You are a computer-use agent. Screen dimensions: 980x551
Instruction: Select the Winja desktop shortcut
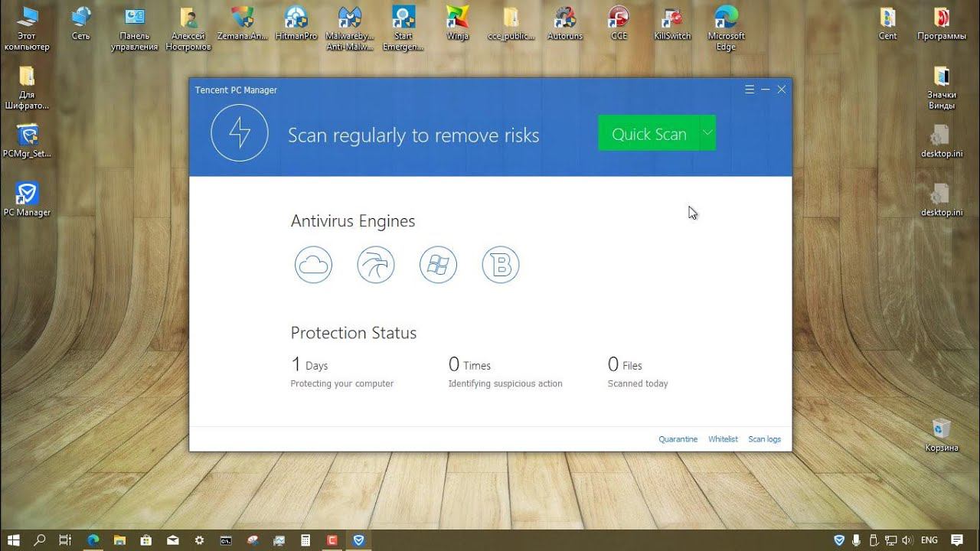pos(457,23)
